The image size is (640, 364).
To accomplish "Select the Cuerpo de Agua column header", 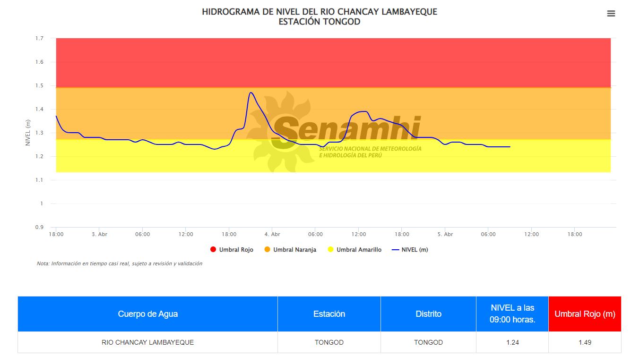I will tap(147, 314).
